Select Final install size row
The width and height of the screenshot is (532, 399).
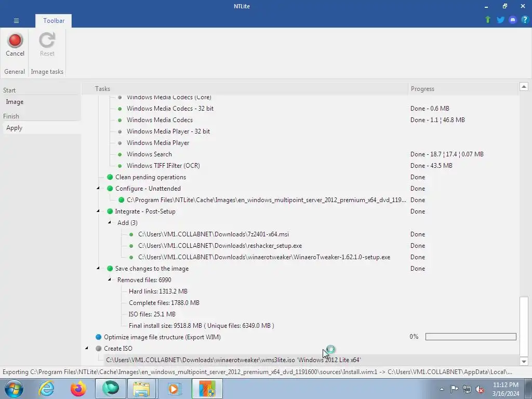point(201,326)
